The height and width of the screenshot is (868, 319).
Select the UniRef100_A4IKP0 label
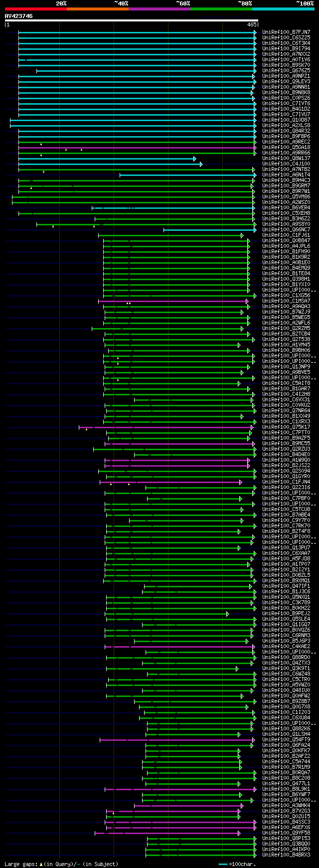pyautogui.click(x=286, y=849)
